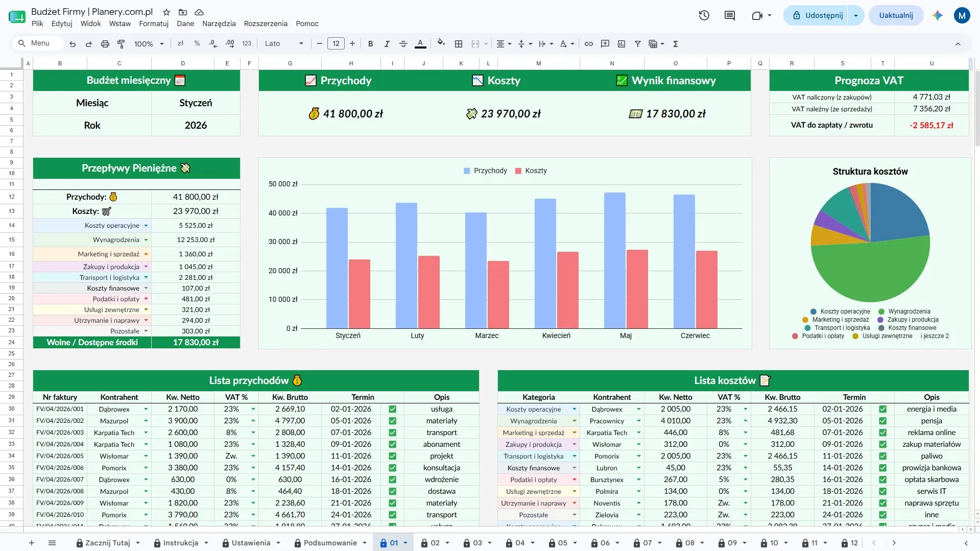Toggle checkbox for invoice FV/04/2026/001
980x551 pixels.
pyautogui.click(x=393, y=409)
